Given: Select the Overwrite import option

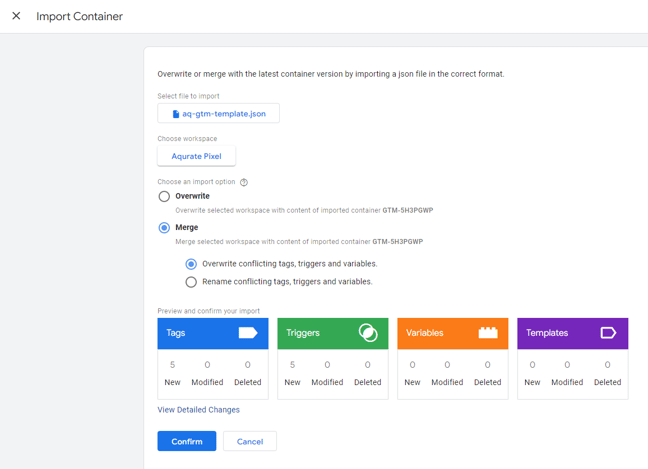Looking at the screenshot, I should (x=164, y=197).
